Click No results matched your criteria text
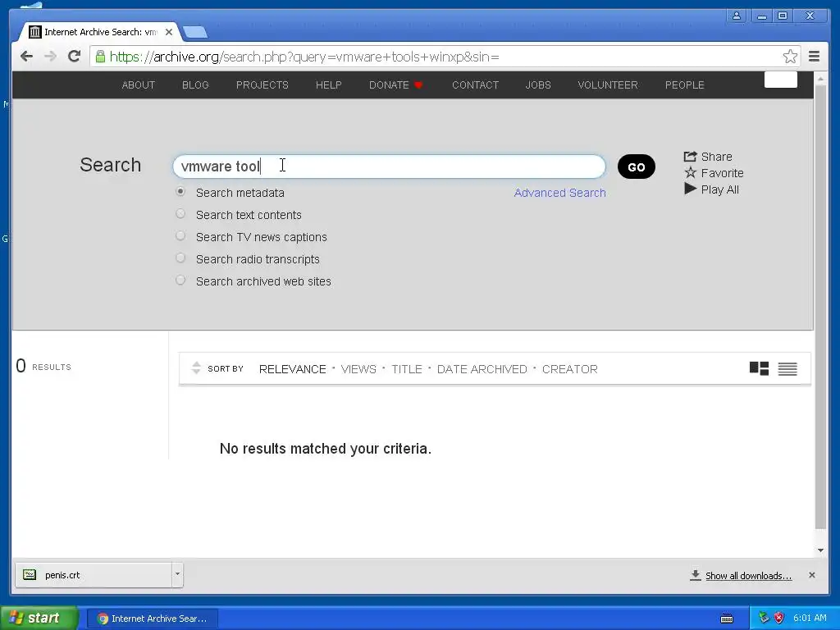 pos(325,449)
